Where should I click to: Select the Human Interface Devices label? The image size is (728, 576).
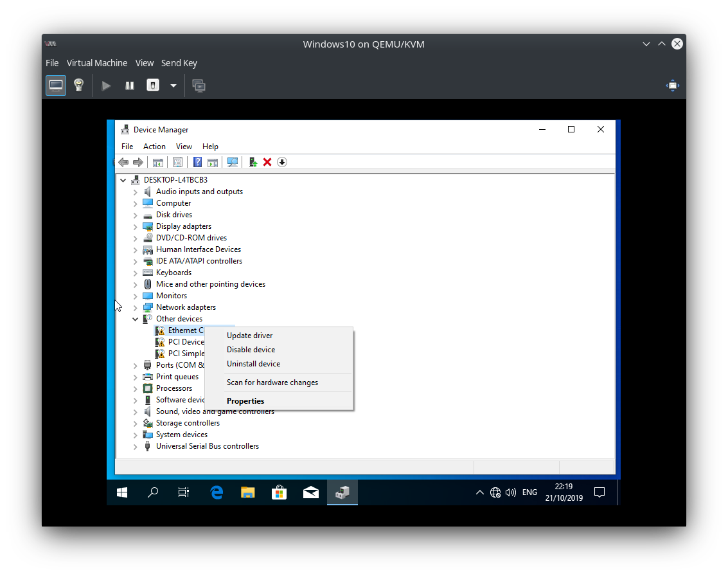pos(199,249)
